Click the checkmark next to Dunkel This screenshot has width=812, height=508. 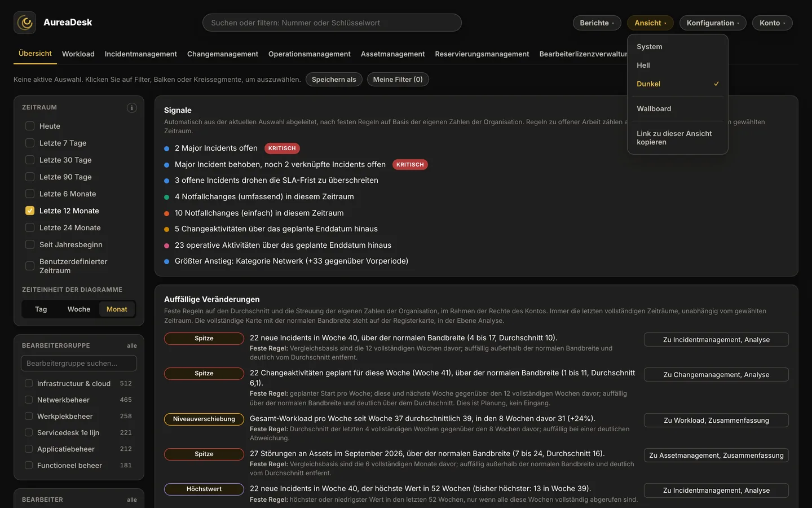[x=716, y=84]
